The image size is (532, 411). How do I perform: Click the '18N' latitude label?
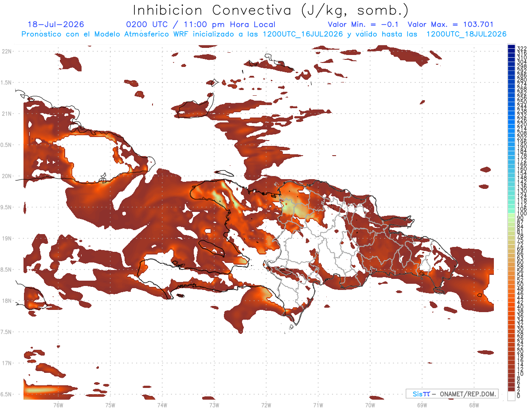[x=7, y=301]
